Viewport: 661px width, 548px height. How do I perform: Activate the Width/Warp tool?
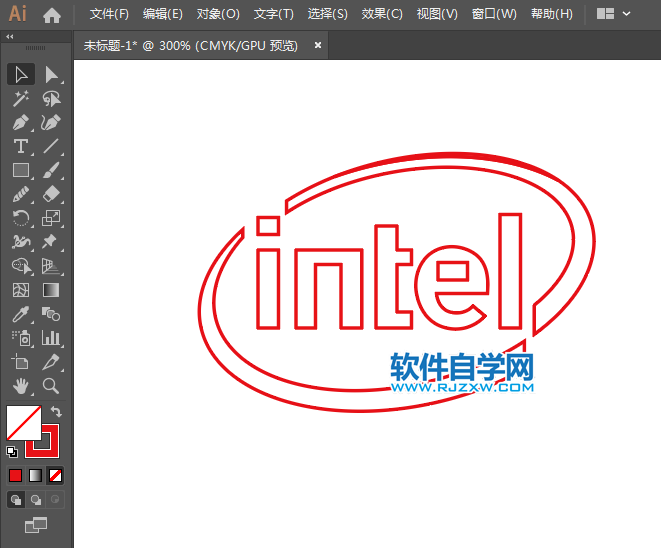[x=21, y=242]
